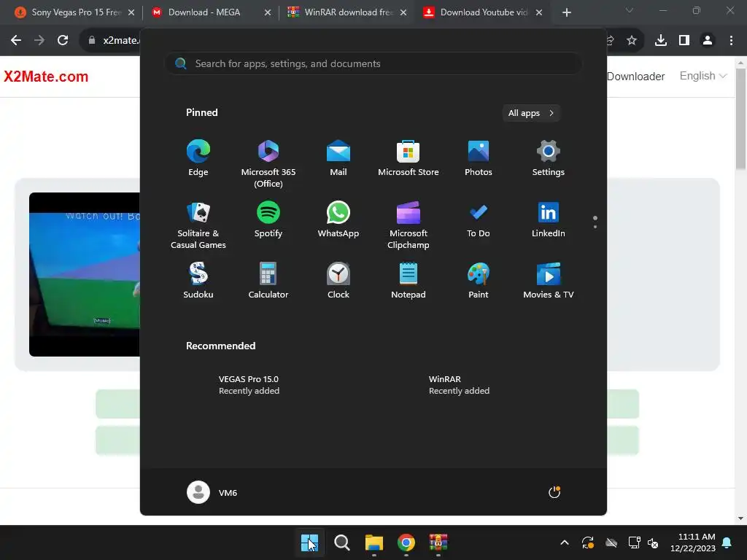
Task: Open Chrome three-dot menu
Action: coord(731,41)
